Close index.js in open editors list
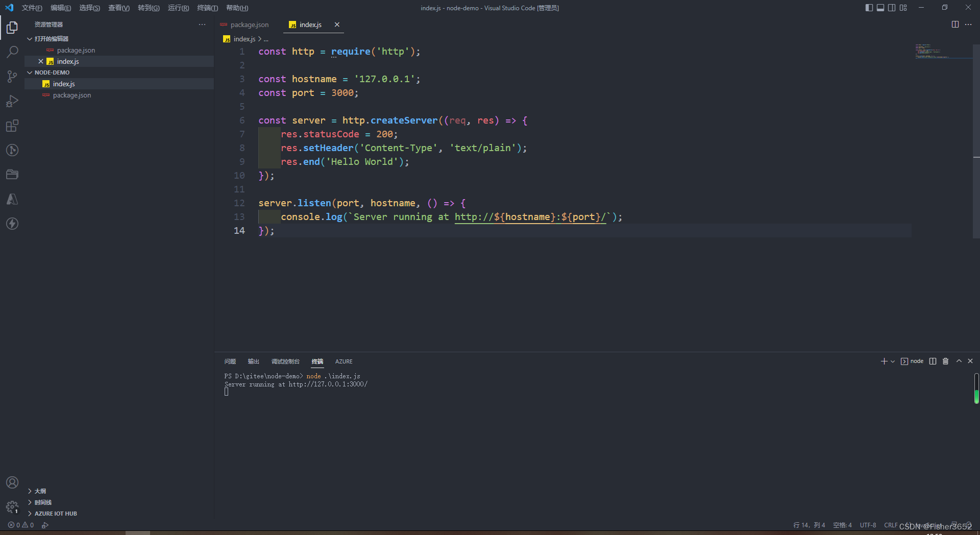 [x=41, y=61]
